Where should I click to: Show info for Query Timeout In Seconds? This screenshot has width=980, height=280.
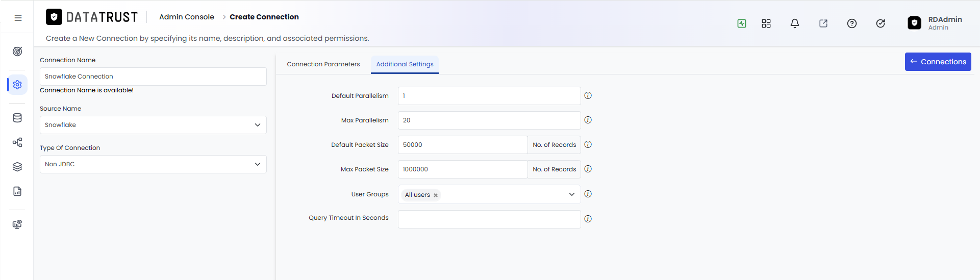(x=588, y=219)
